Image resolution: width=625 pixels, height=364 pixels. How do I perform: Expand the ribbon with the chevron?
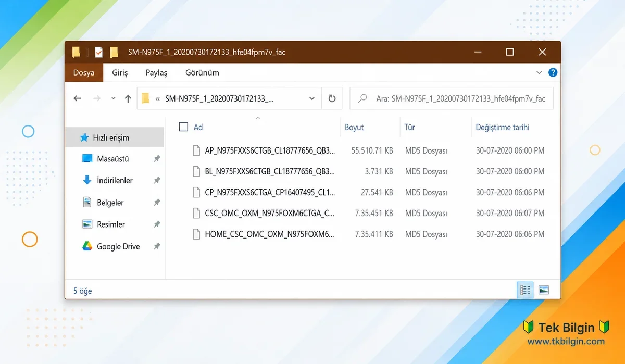(x=539, y=72)
